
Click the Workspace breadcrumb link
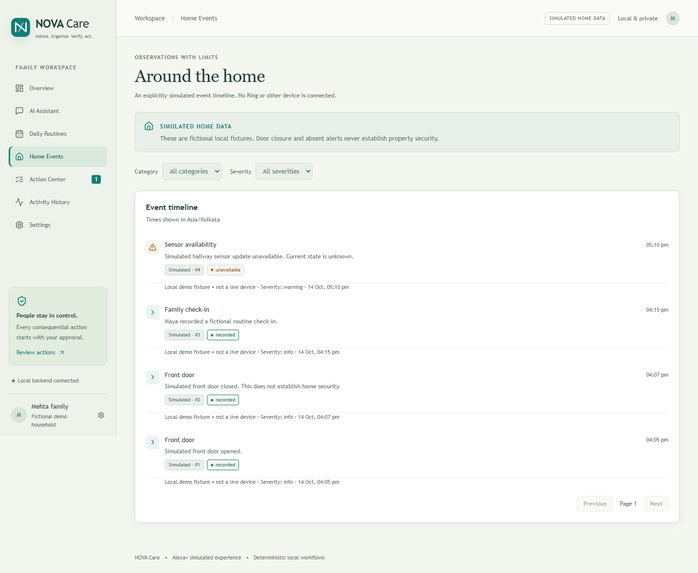point(150,18)
